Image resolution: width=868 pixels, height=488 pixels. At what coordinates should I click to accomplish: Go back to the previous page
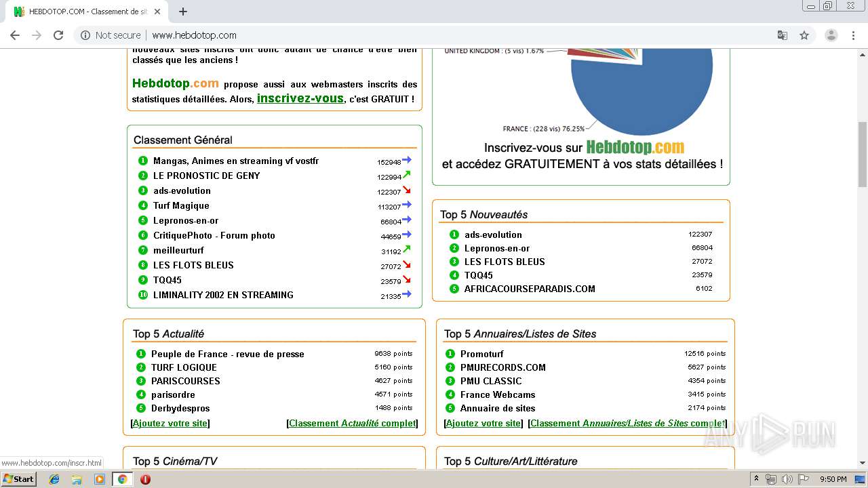point(15,35)
